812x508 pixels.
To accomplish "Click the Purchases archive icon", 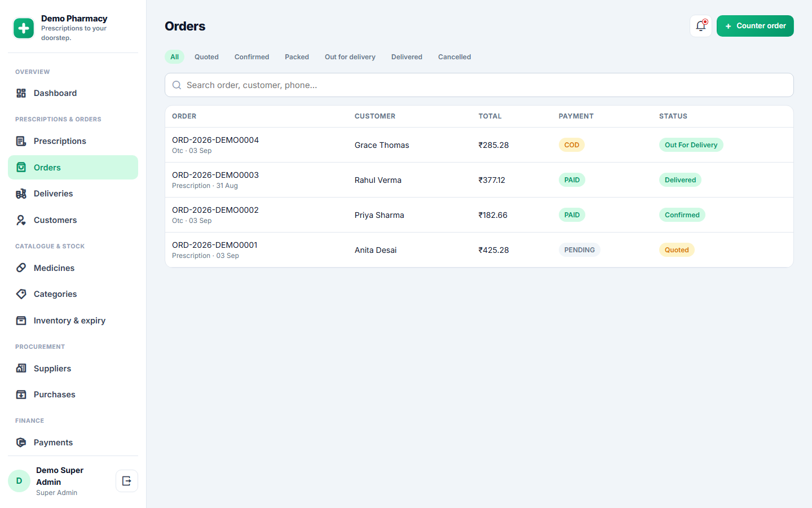I will pos(21,395).
